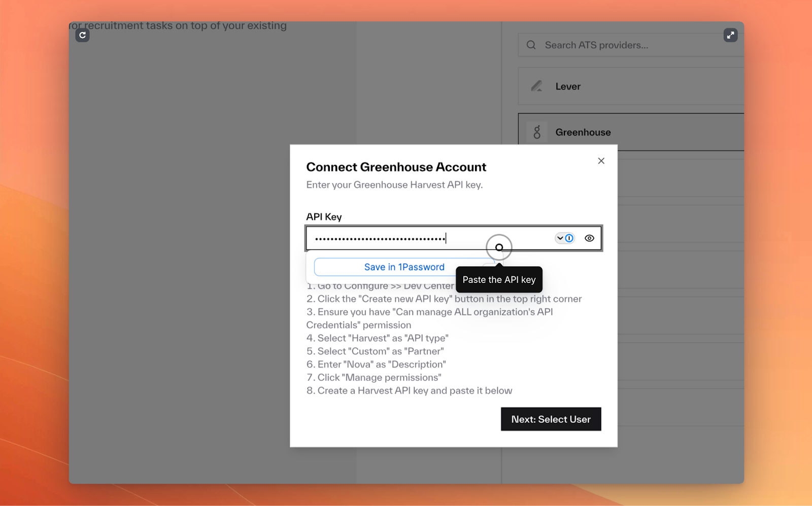Close the Connect Greenhouse Account dialog
This screenshot has width=812, height=506.
tap(601, 161)
